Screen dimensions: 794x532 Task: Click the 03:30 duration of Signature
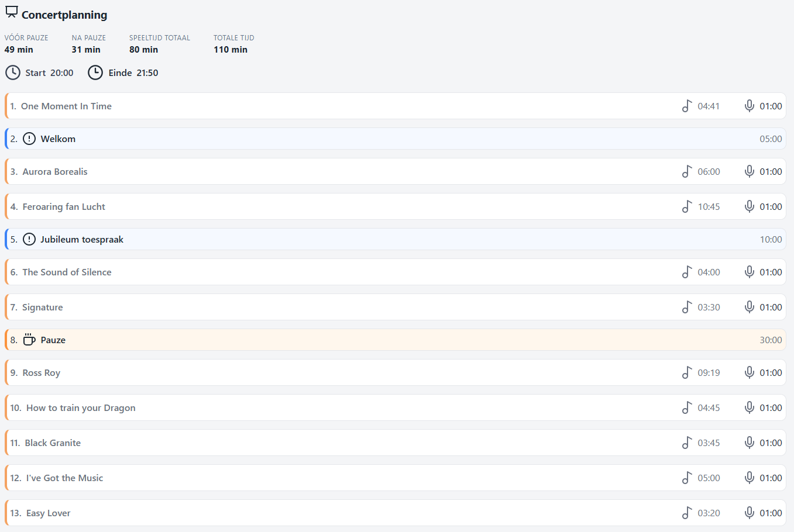[x=709, y=307]
